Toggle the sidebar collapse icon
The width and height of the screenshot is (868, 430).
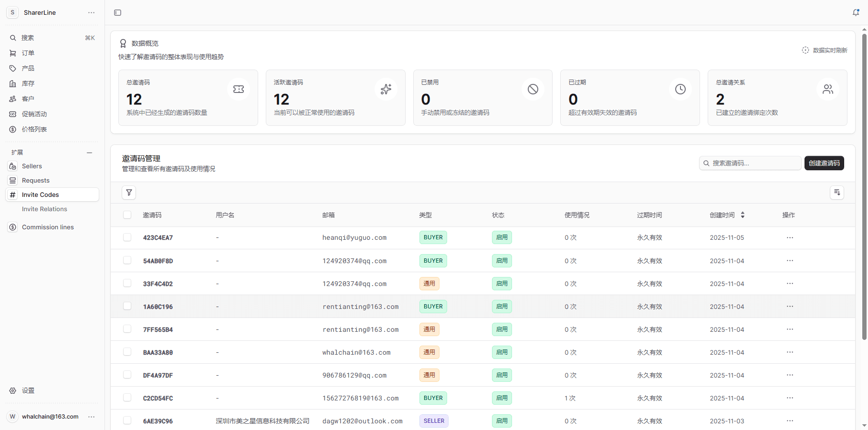click(x=117, y=12)
